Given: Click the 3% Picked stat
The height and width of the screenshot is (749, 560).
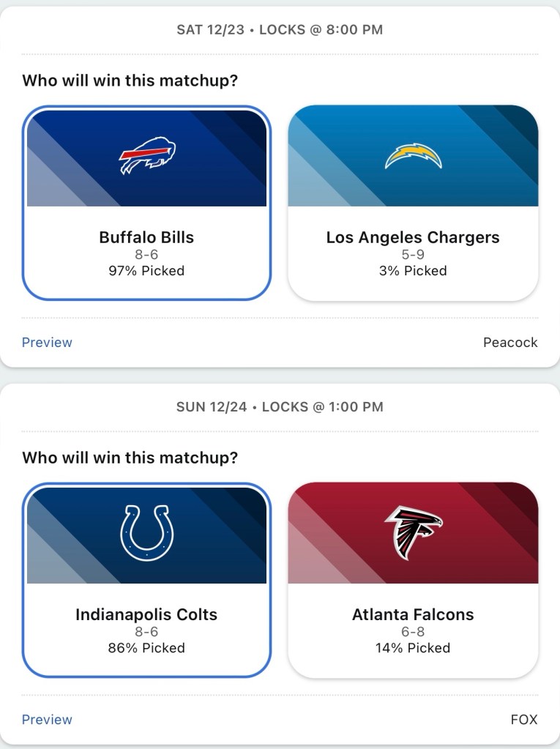Looking at the screenshot, I should pos(413,271).
